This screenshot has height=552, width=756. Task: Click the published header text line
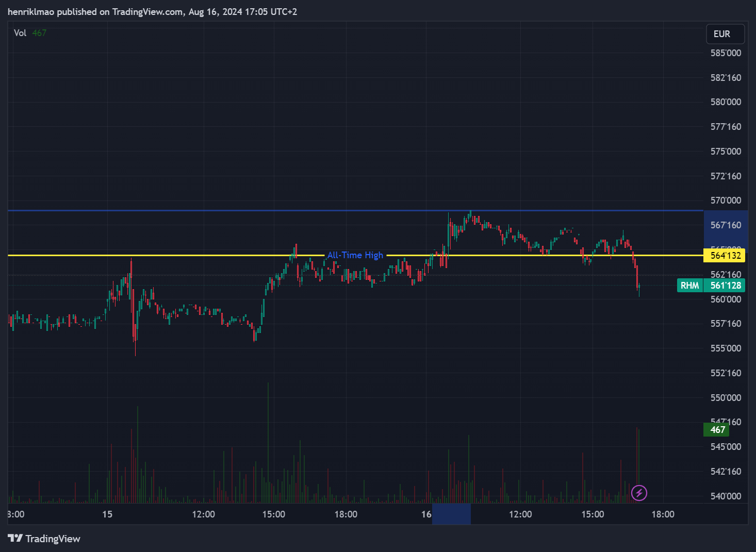pyautogui.click(x=152, y=12)
